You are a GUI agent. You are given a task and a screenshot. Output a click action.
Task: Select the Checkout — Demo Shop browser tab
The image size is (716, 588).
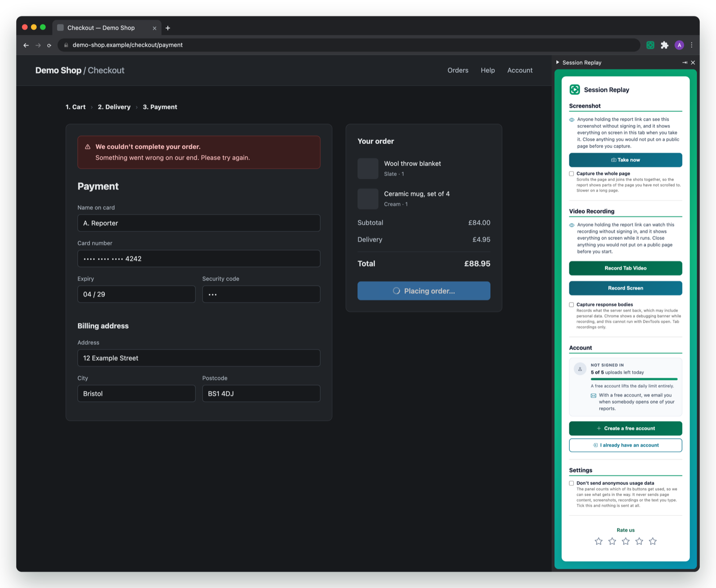pyautogui.click(x=107, y=28)
